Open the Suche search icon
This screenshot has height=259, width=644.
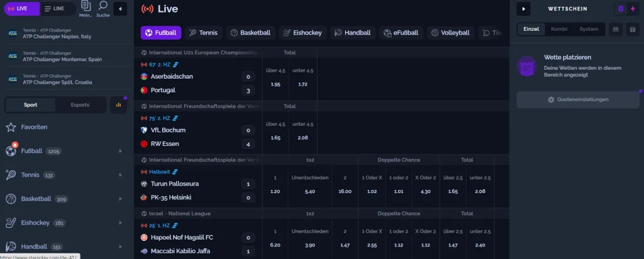click(103, 6)
